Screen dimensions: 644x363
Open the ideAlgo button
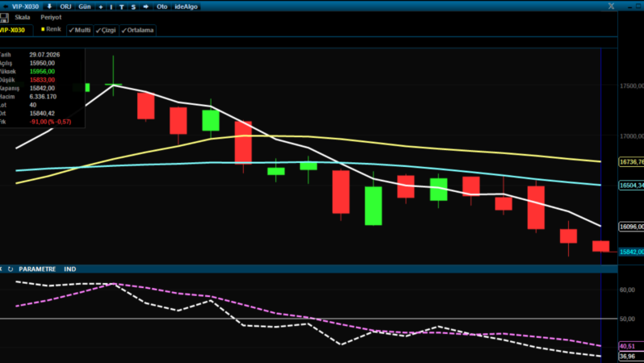(x=186, y=6)
